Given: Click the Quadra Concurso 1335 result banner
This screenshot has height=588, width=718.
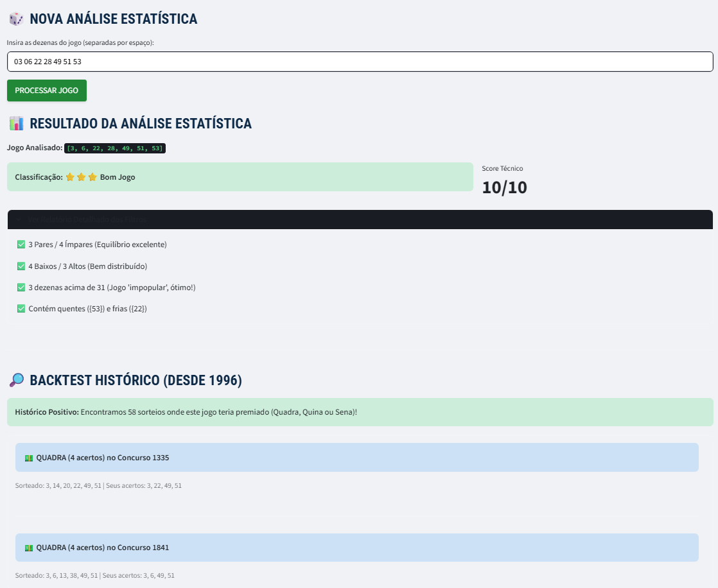Looking at the screenshot, I should [356, 458].
